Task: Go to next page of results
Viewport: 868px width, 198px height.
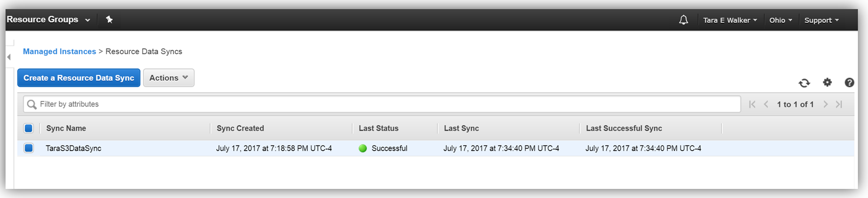Action: 826,104
